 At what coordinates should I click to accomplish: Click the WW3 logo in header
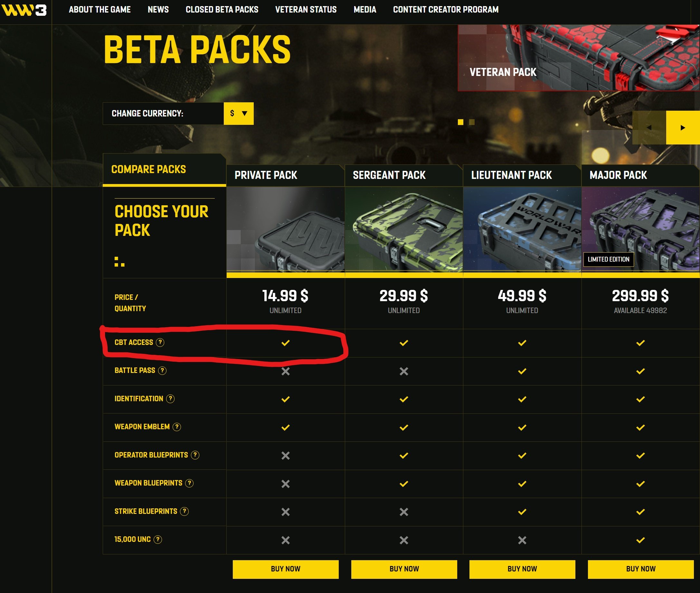tap(24, 10)
